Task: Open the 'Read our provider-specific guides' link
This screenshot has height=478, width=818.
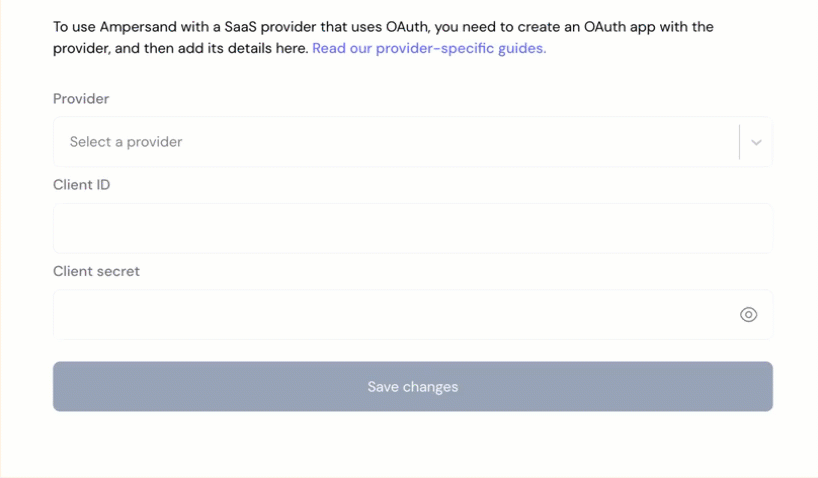Action: coord(429,48)
